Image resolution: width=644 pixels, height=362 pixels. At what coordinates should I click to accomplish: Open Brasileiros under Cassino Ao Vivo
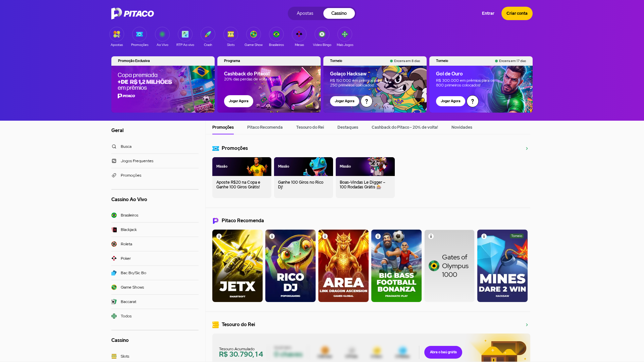click(155, 215)
